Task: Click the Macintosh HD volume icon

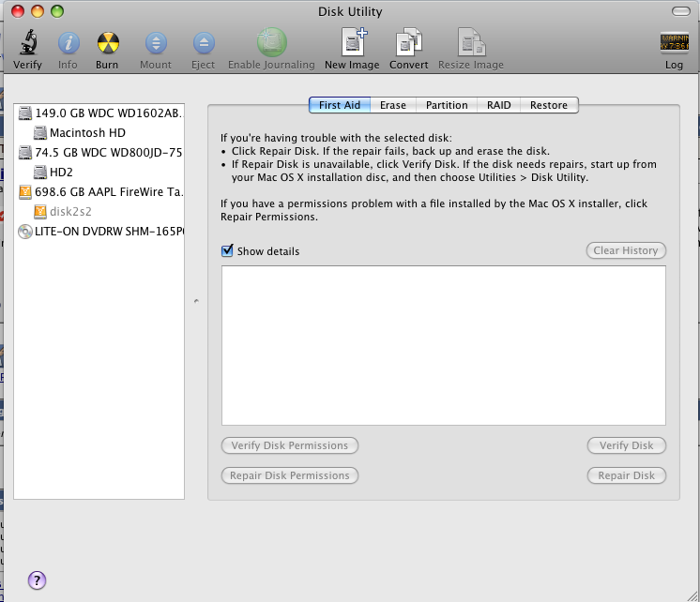Action: (40, 133)
